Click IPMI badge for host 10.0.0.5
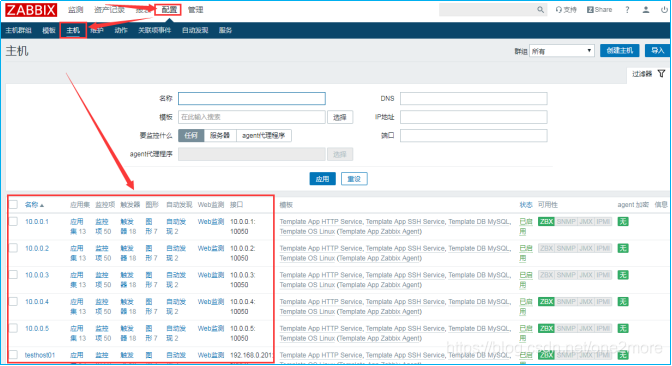The image size is (672, 366). pyautogui.click(x=603, y=328)
